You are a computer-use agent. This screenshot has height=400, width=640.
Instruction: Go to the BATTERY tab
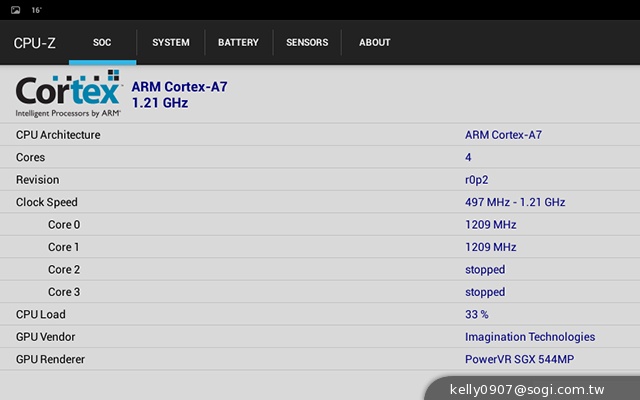click(238, 43)
